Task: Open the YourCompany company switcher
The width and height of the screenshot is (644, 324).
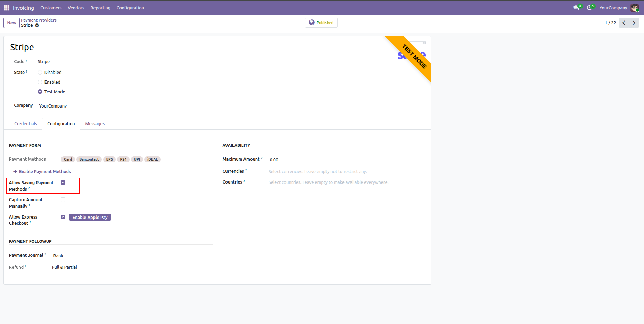Action: pyautogui.click(x=613, y=8)
